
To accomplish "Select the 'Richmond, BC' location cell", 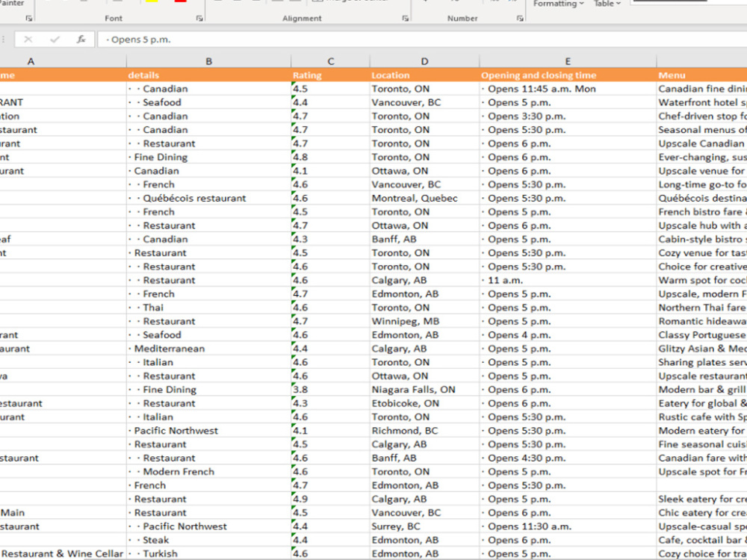I will click(x=424, y=431).
